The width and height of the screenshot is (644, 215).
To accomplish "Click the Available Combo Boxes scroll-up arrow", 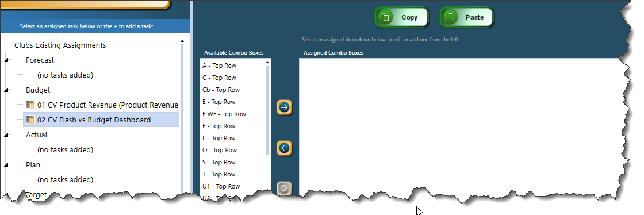I will point(267,62).
